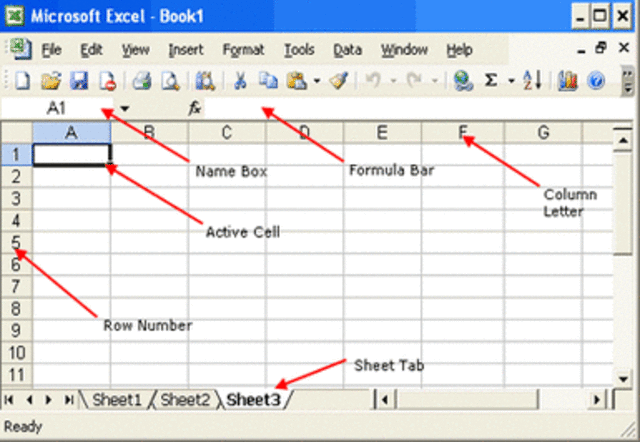Launch the Chart Wizard icon
640x442 pixels.
[567, 80]
